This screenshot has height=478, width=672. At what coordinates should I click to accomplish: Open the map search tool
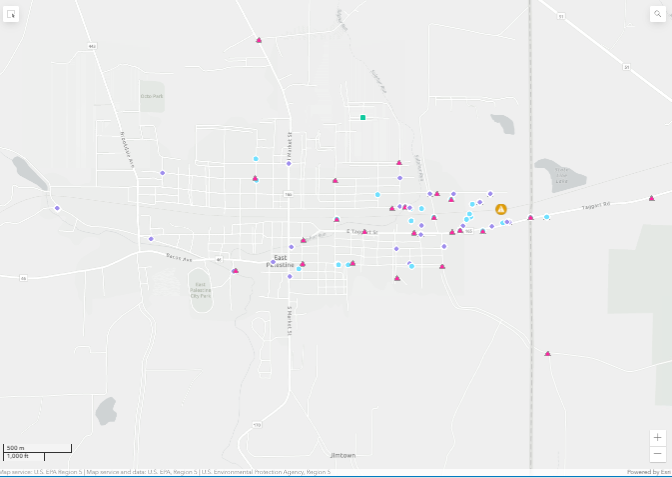(x=657, y=14)
